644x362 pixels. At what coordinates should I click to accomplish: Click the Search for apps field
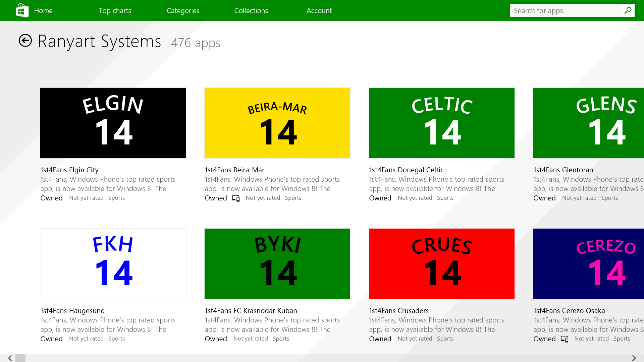pos(566,11)
